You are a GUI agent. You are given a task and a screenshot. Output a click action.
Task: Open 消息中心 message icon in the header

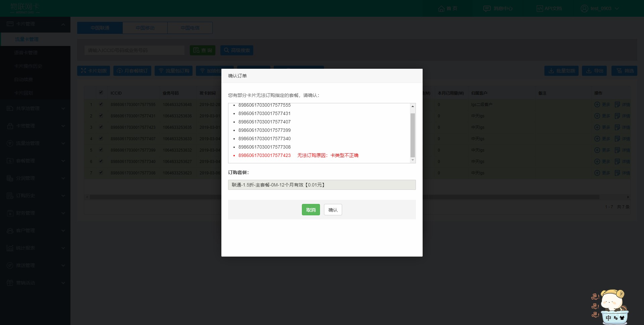pyautogui.click(x=487, y=8)
